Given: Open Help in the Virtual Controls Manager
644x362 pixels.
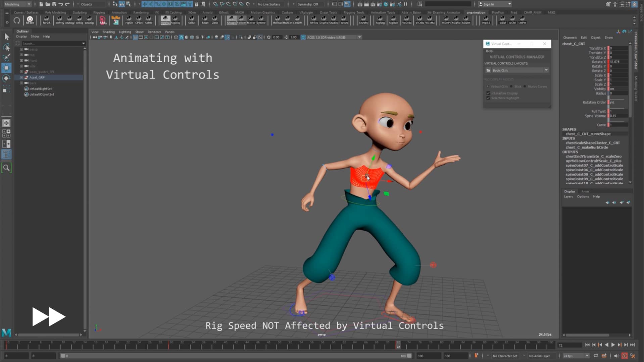Looking at the screenshot, I should (489, 51).
